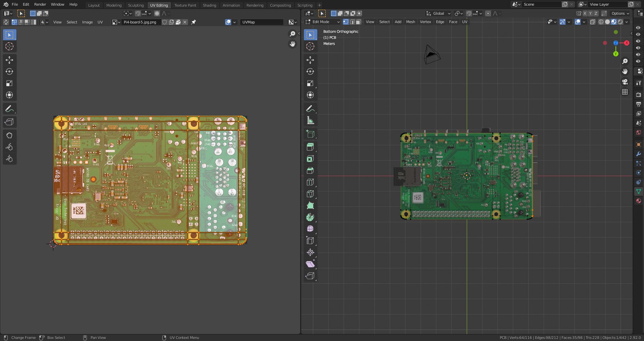Image resolution: width=644 pixels, height=341 pixels.
Task: Open the Render menu
Action: (40, 4)
